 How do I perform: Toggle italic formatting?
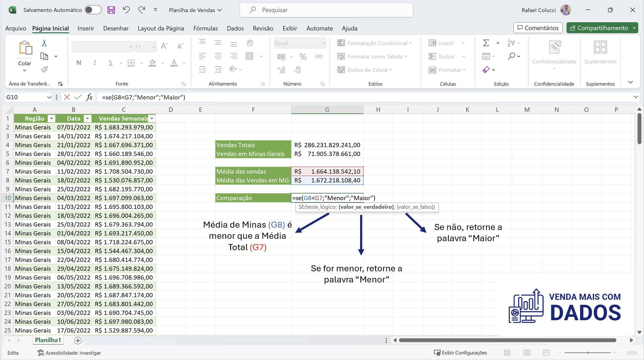pos(94,63)
